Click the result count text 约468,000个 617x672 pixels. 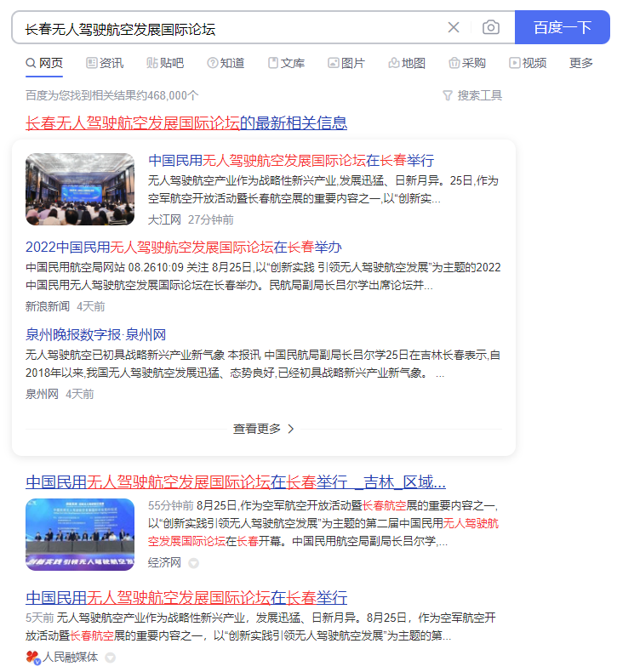(x=111, y=95)
